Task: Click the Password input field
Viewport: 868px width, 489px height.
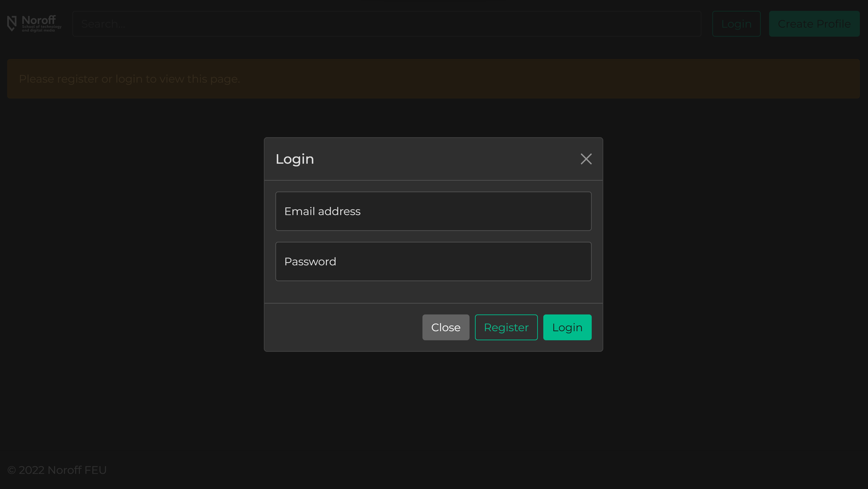Action: coord(433,261)
